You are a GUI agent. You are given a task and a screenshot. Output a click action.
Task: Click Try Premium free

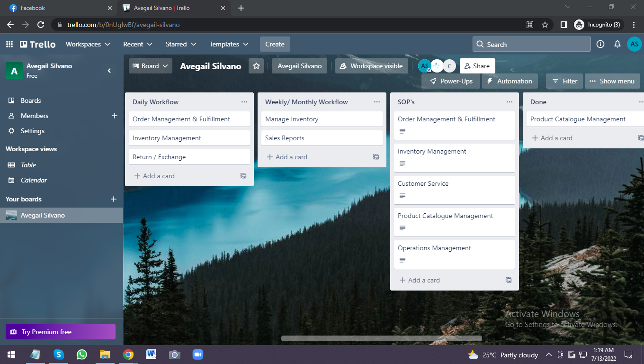[61, 332]
